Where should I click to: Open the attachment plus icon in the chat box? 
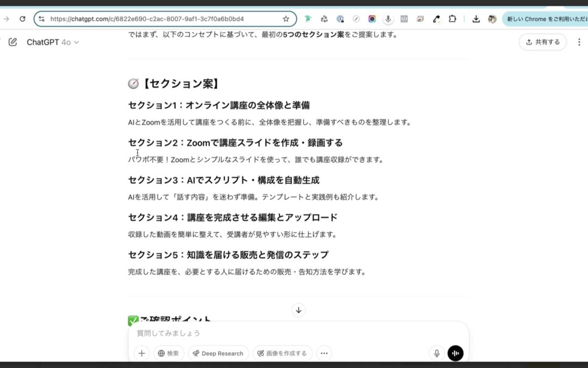tap(142, 353)
